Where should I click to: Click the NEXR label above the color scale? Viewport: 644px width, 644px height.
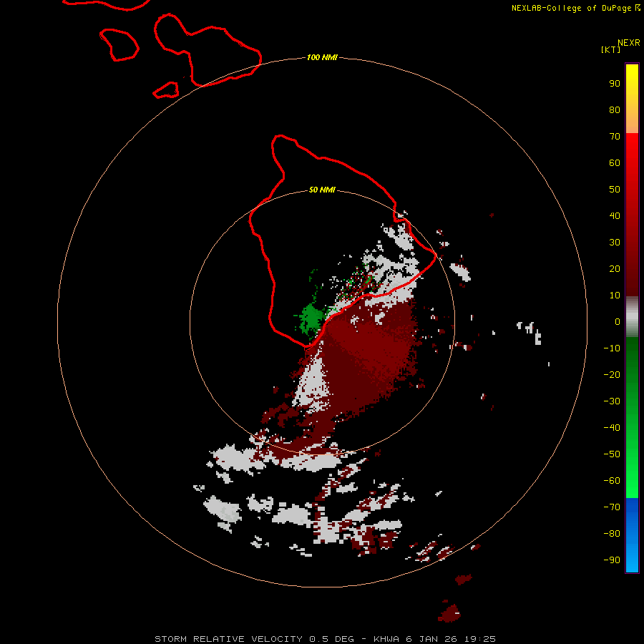pyautogui.click(x=629, y=43)
